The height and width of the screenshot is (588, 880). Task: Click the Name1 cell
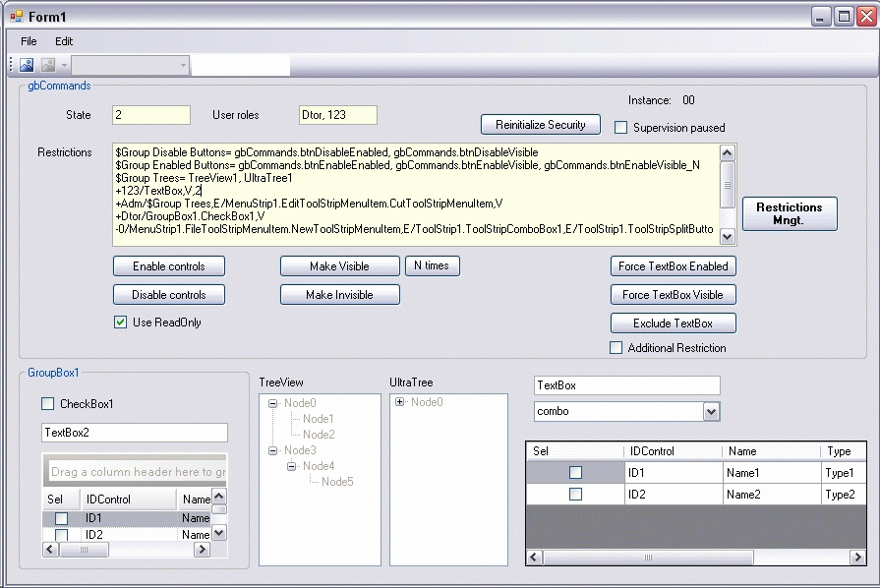point(772,473)
